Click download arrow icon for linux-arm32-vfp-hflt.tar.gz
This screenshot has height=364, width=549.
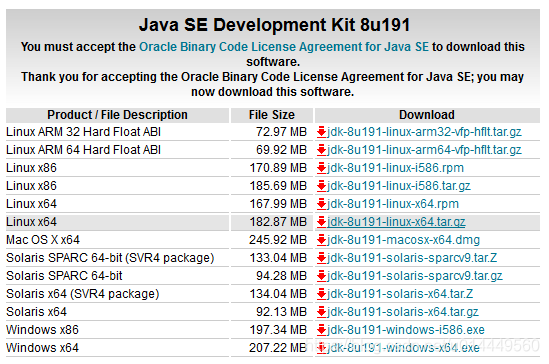(321, 132)
